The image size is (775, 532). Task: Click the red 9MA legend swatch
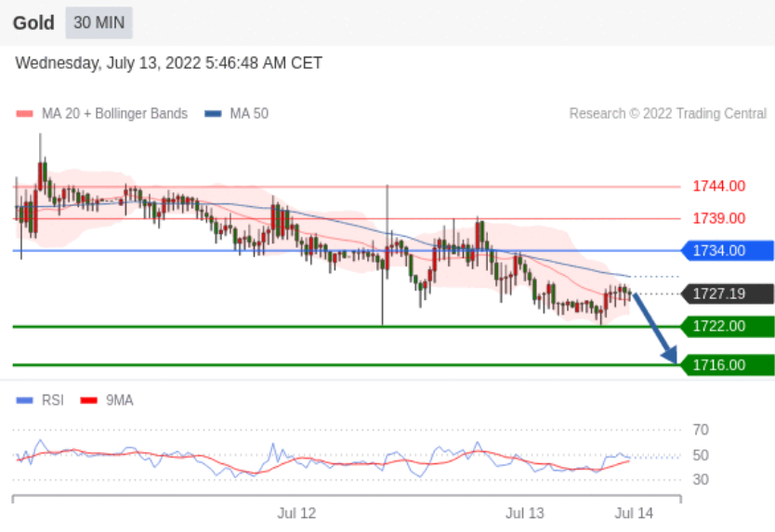89,400
